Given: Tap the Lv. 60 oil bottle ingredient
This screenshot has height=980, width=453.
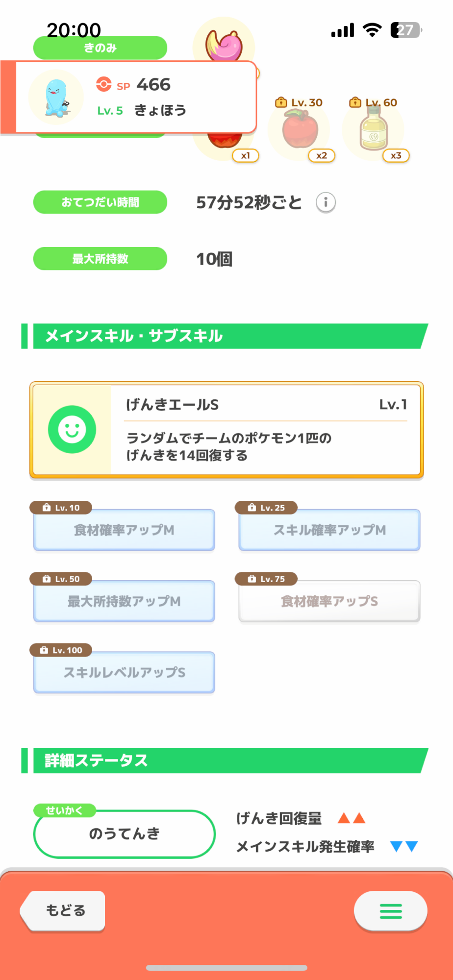Looking at the screenshot, I should (374, 130).
